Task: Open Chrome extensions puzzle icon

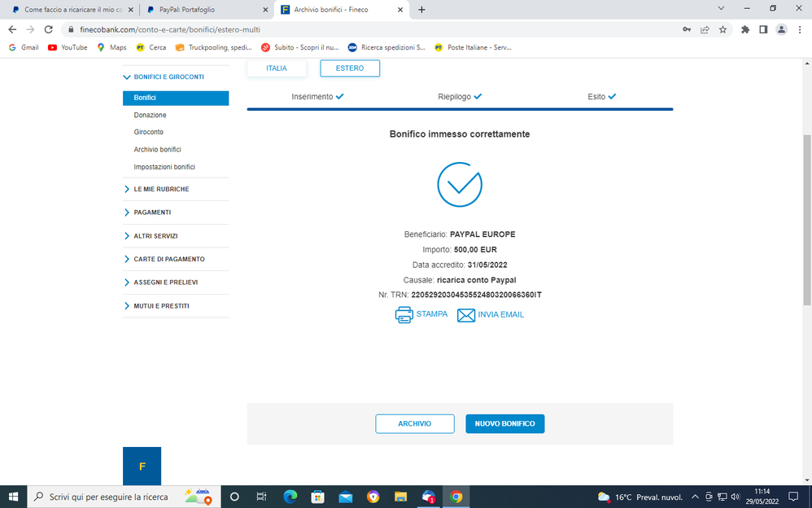Action: point(745,29)
